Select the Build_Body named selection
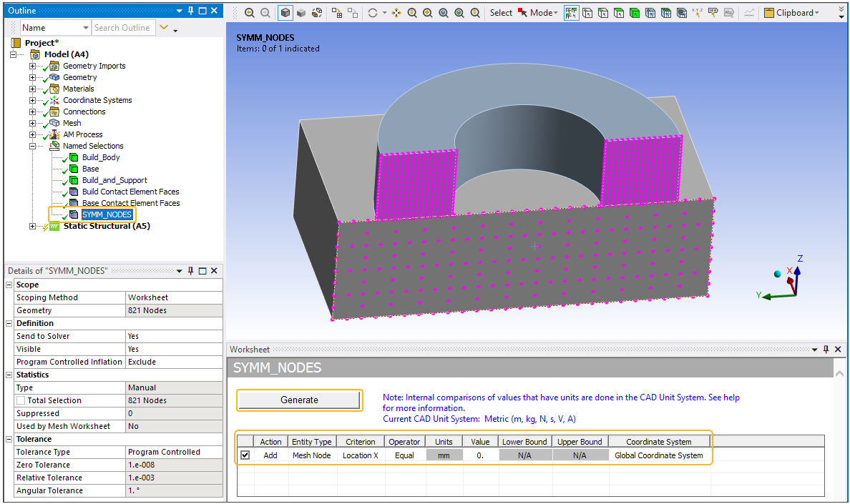The height and width of the screenshot is (504, 850). [x=101, y=157]
